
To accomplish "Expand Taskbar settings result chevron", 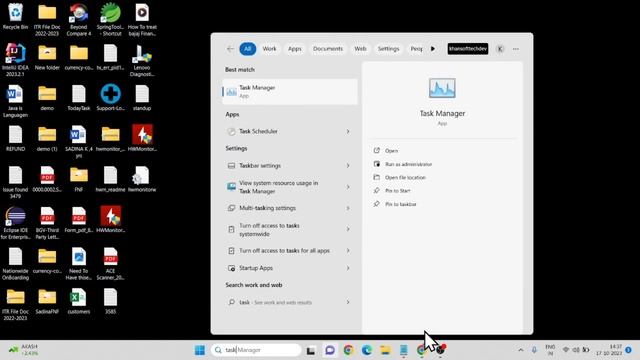I will tap(348, 166).
